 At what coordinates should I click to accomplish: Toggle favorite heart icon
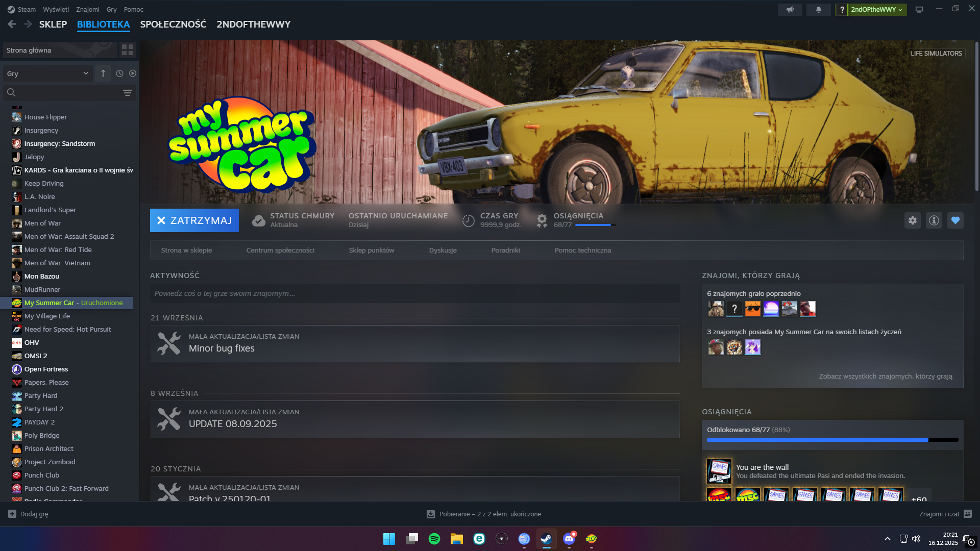click(x=955, y=220)
